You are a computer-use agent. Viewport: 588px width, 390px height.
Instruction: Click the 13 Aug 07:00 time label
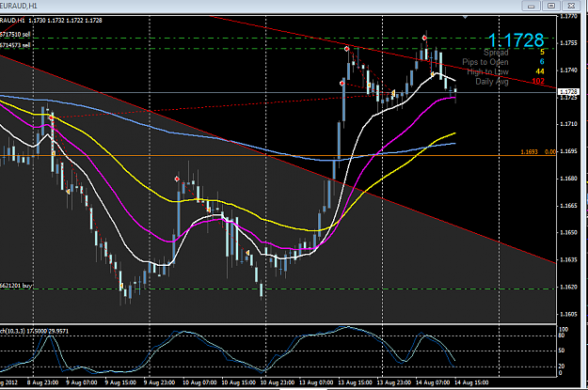316,382
